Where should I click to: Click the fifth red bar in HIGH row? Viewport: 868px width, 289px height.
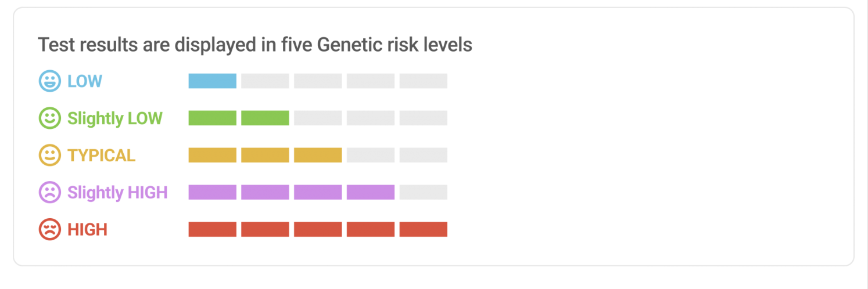424,229
